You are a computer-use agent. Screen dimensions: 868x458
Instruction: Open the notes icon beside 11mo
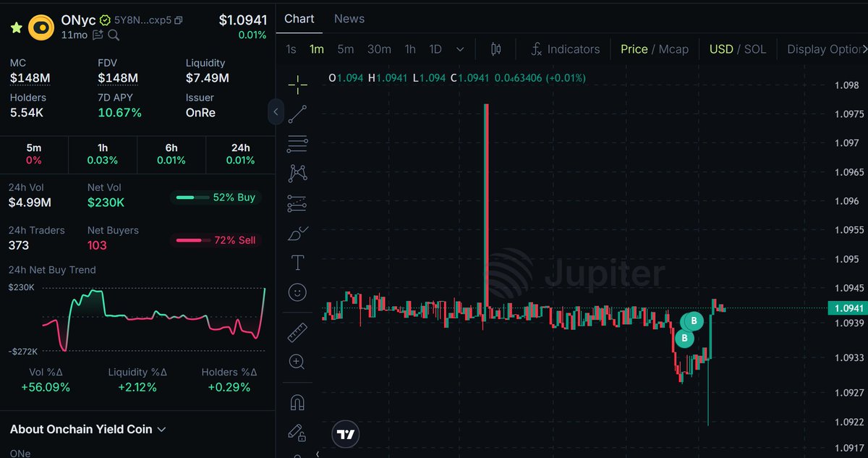pyautogui.click(x=98, y=35)
